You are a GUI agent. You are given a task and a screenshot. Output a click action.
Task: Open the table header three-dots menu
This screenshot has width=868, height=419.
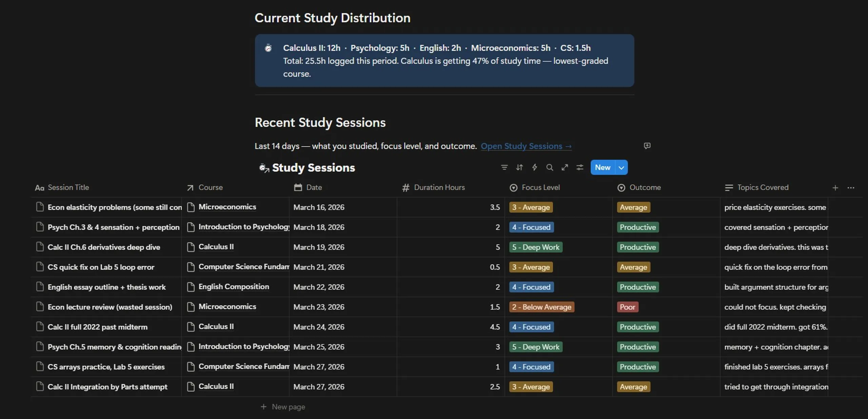[851, 188]
